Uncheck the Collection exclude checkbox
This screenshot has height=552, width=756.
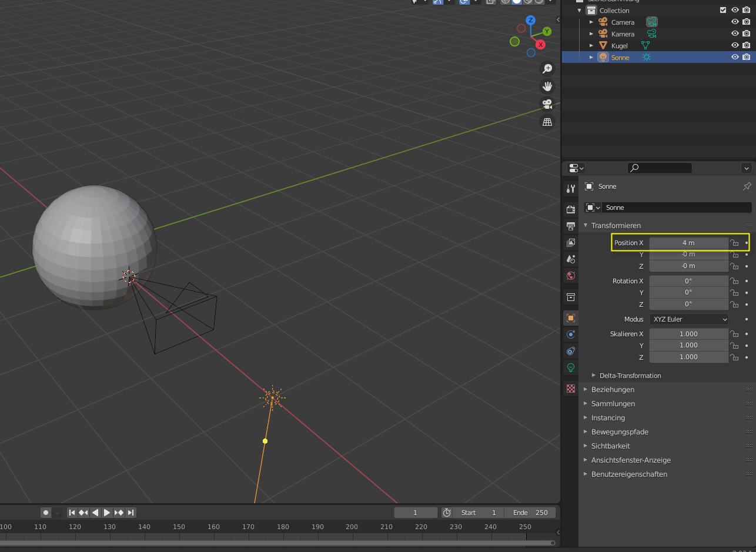click(x=723, y=10)
